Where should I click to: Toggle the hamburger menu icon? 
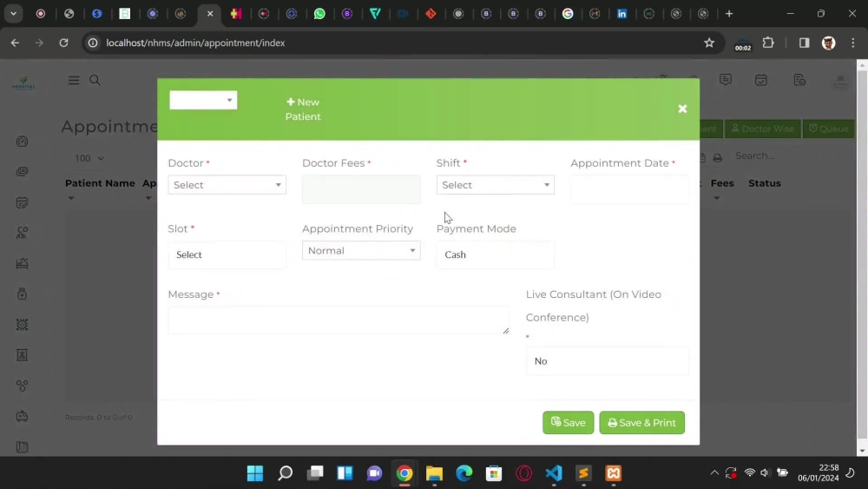pyautogui.click(x=74, y=80)
